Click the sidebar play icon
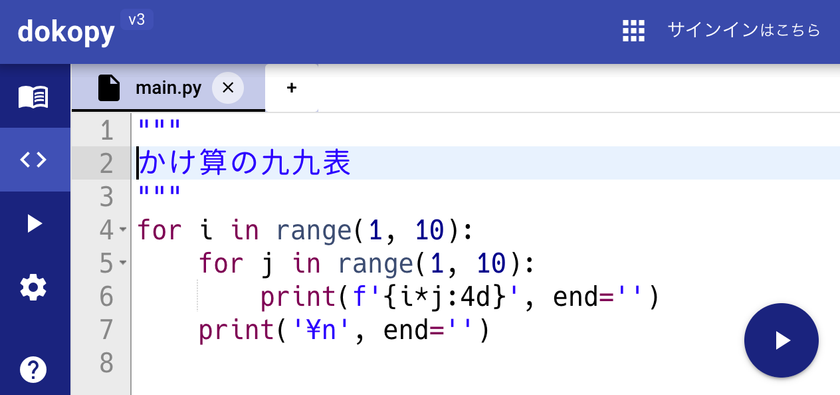This screenshot has height=395, width=840. 34,223
